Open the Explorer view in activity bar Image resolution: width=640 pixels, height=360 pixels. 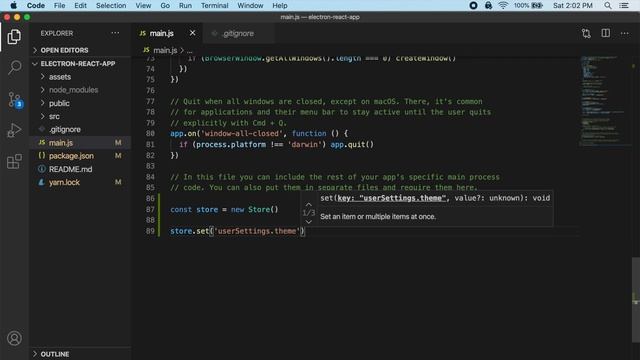(14, 37)
